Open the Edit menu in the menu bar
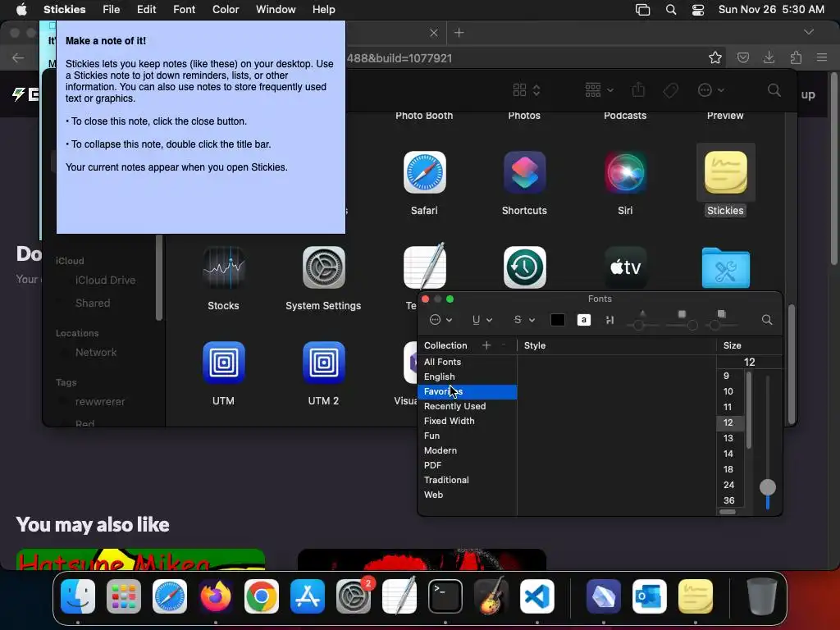Screen dimensions: 840x630 [146, 10]
